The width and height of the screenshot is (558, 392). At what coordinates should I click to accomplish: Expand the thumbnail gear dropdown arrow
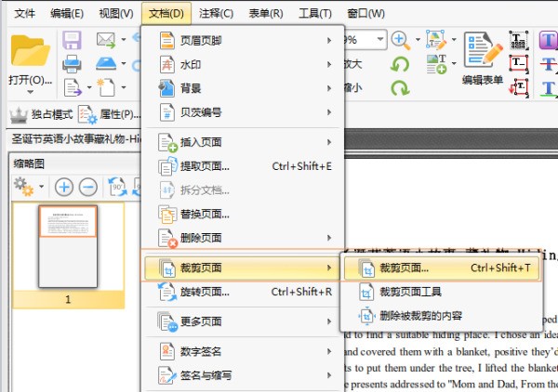(41, 186)
